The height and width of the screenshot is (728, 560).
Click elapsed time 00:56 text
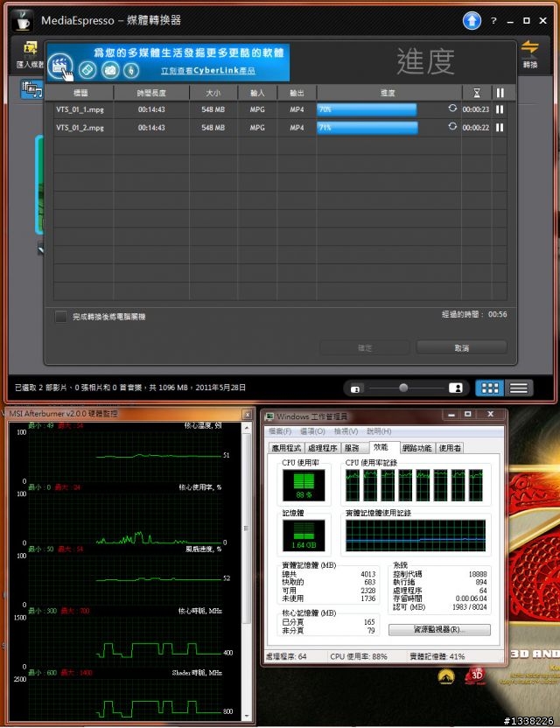pos(497,314)
